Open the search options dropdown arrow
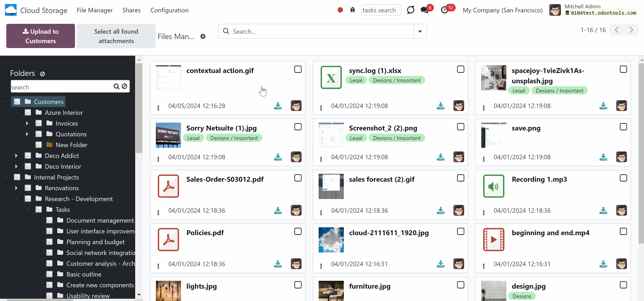This screenshot has width=644, height=301. pos(420,31)
